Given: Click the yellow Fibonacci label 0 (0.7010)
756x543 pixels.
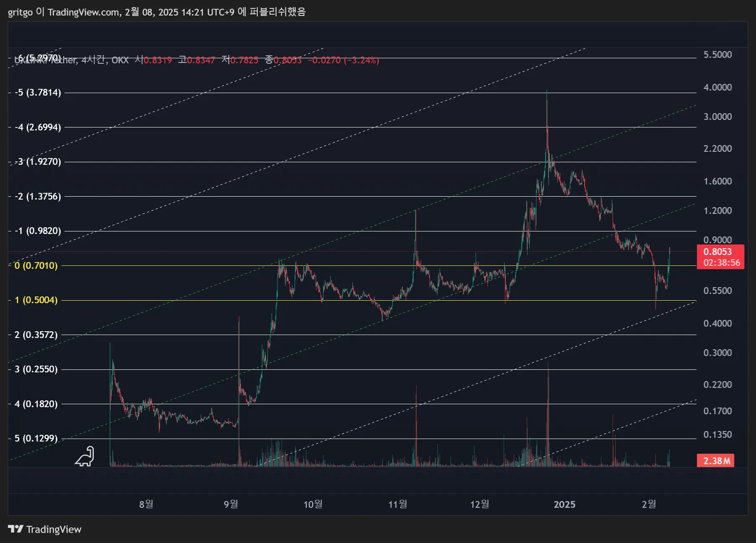Looking at the screenshot, I should click(36, 265).
